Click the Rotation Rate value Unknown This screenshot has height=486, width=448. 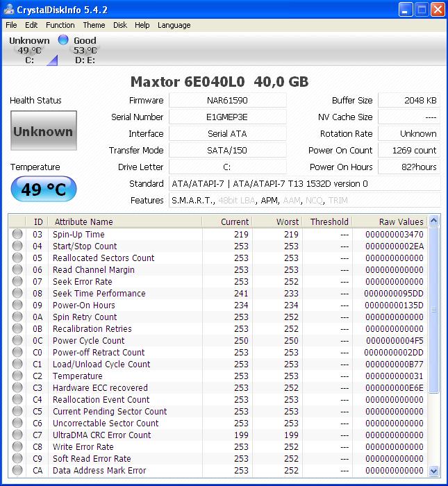(409, 133)
